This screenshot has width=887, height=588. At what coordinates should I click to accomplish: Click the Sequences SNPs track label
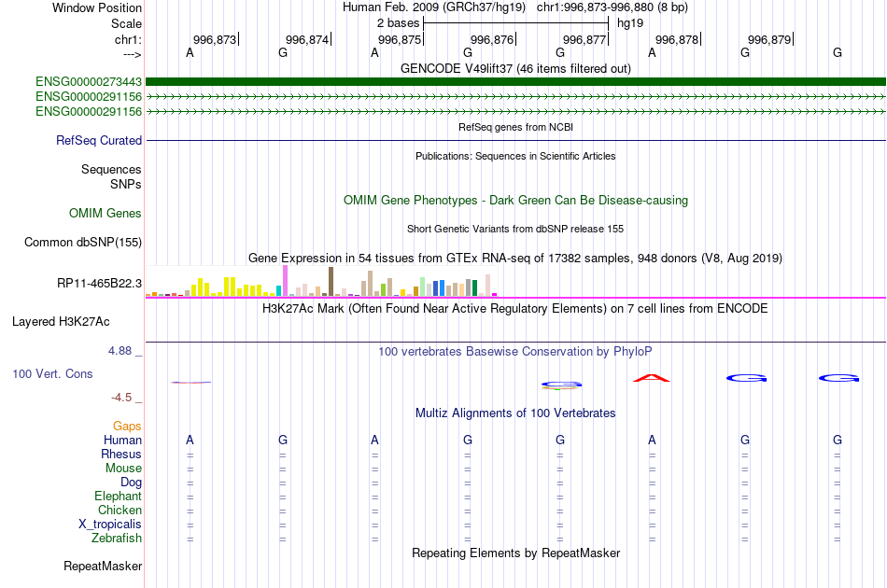click(x=111, y=177)
